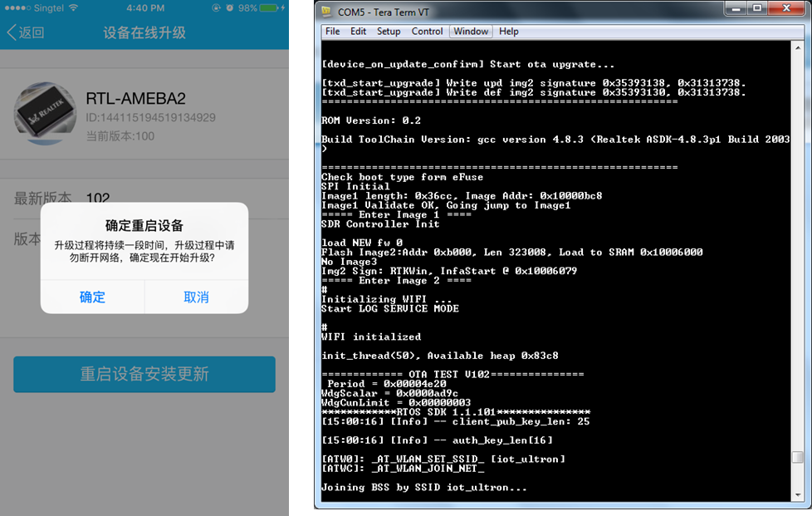Tap the orientation lock status icon
This screenshot has height=516, width=812.
point(216,7)
